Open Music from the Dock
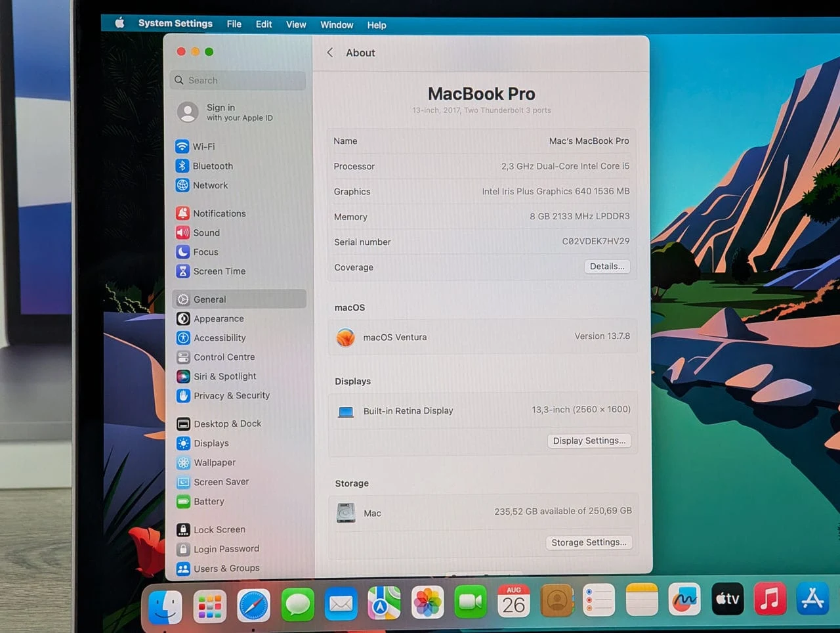 click(x=770, y=598)
